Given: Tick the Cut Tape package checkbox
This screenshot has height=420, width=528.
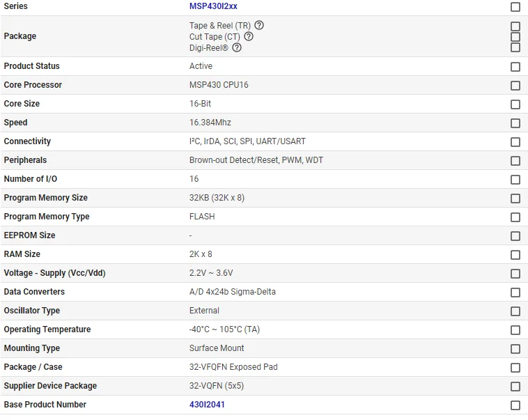Looking at the screenshot, I should click(x=515, y=37).
